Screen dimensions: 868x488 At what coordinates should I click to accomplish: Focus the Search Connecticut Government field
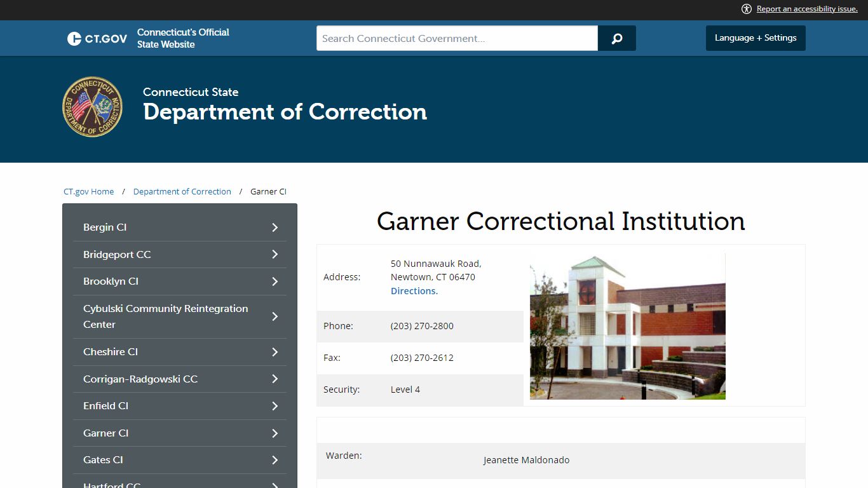point(457,38)
